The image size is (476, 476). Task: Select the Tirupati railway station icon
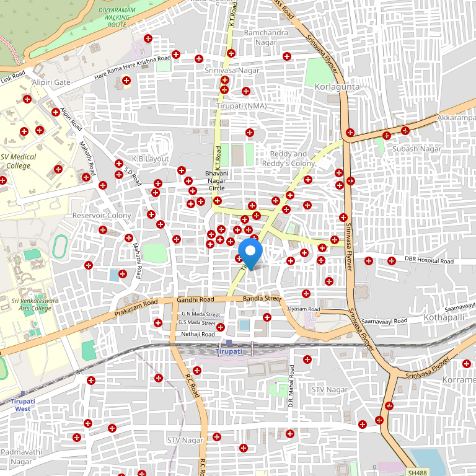pos(229,343)
